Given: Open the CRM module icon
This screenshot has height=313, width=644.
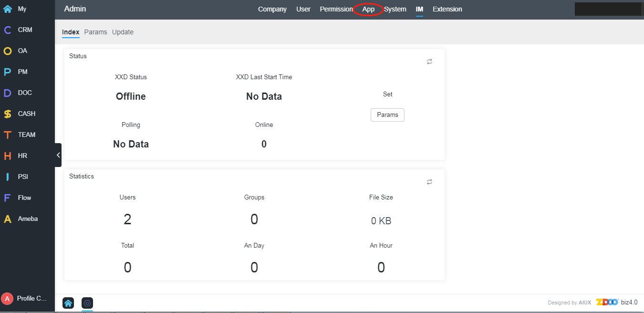Looking at the screenshot, I should point(8,30).
